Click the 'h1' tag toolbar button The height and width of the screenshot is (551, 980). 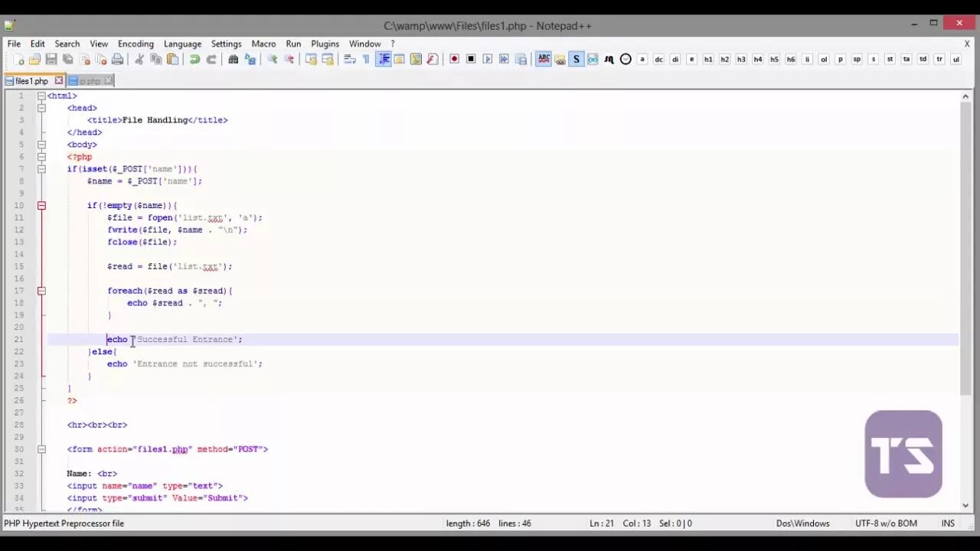coord(708,59)
